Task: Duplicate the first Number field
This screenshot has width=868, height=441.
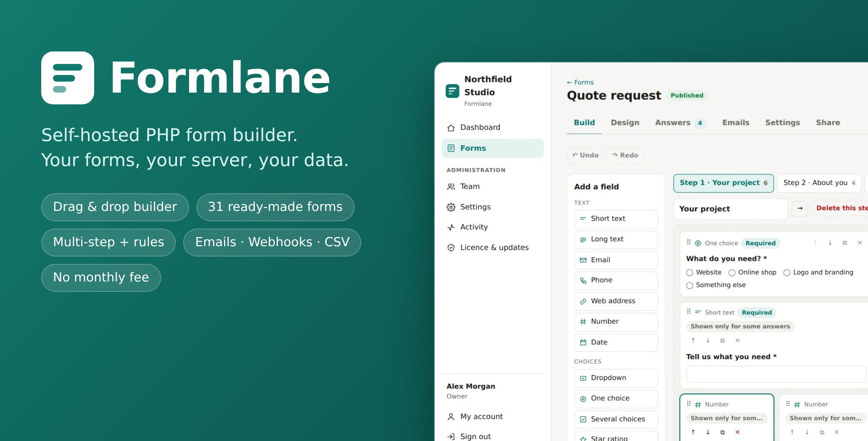Action: [722, 432]
